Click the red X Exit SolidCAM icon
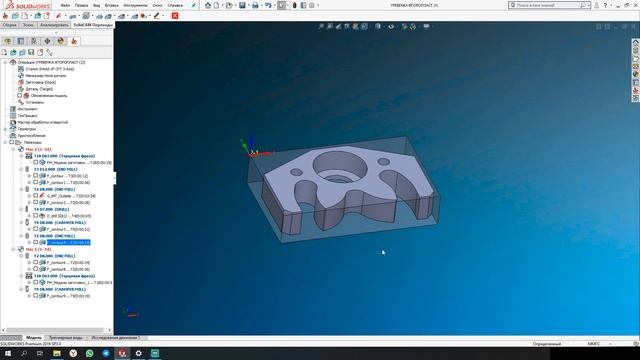Image resolution: width=640 pixels, height=360 pixels. click(175, 16)
